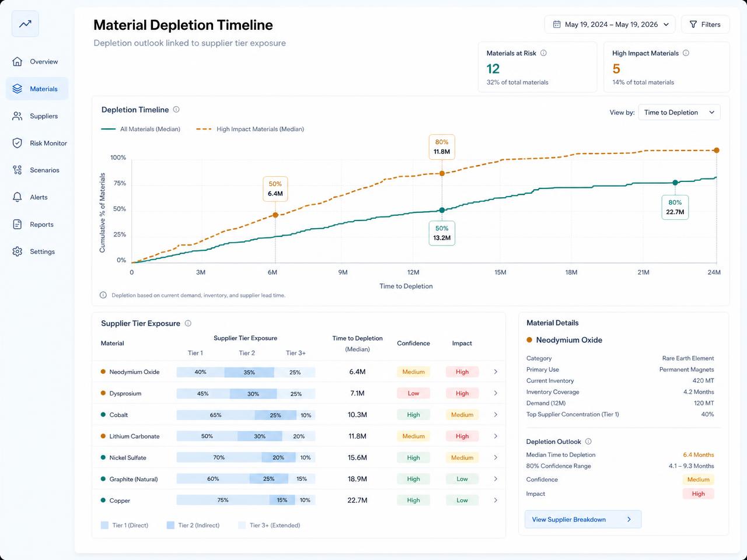Click the Risk Monitor shield icon
Viewport: 747px width, 560px height.
(x=18, y=143)
